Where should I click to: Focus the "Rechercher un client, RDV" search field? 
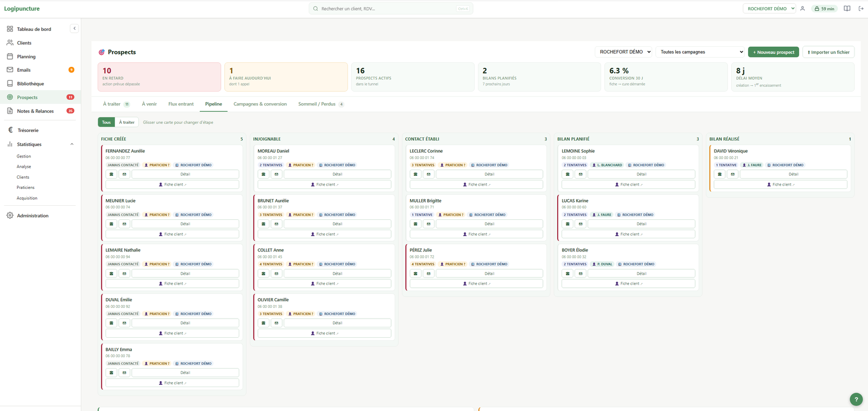point(391,9)
